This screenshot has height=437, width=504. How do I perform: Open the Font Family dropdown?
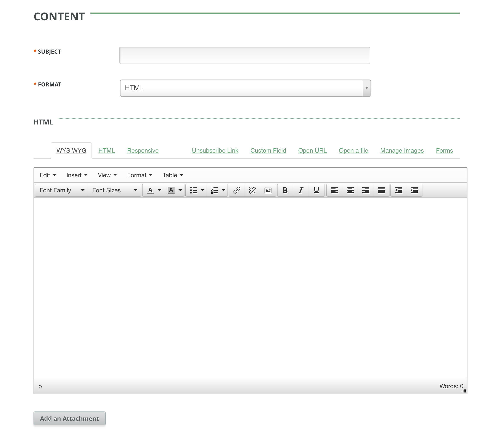[61, 190]
